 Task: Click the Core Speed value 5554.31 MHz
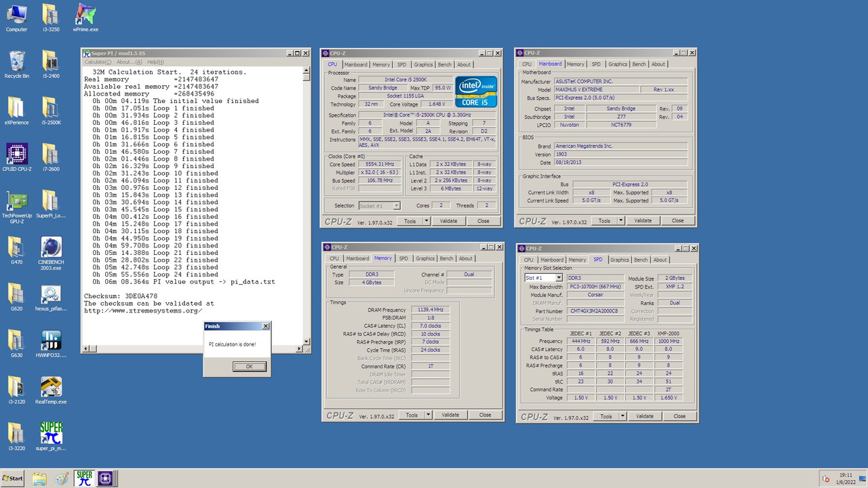click(379, 165)
